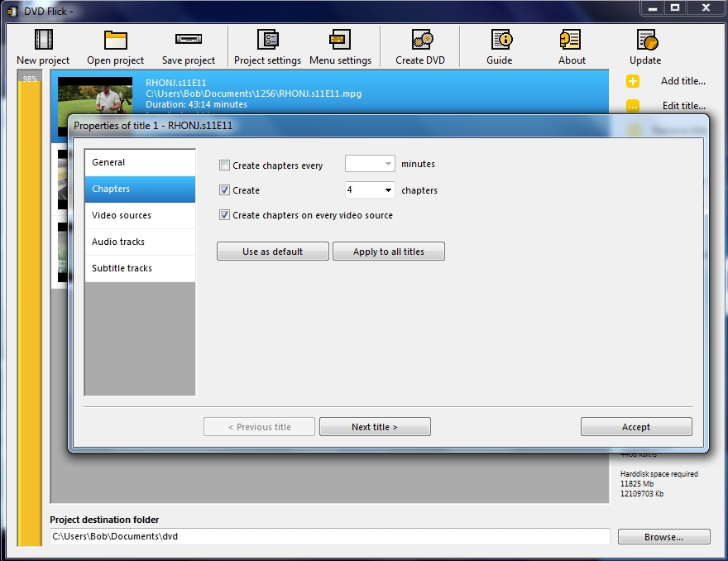Click the RHONJ.s11E11.mpg file path text

click(253, 93)
